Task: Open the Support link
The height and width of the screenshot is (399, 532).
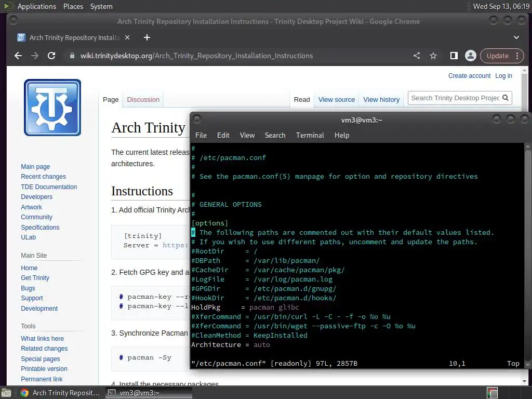Action: (x=32, y=298)
